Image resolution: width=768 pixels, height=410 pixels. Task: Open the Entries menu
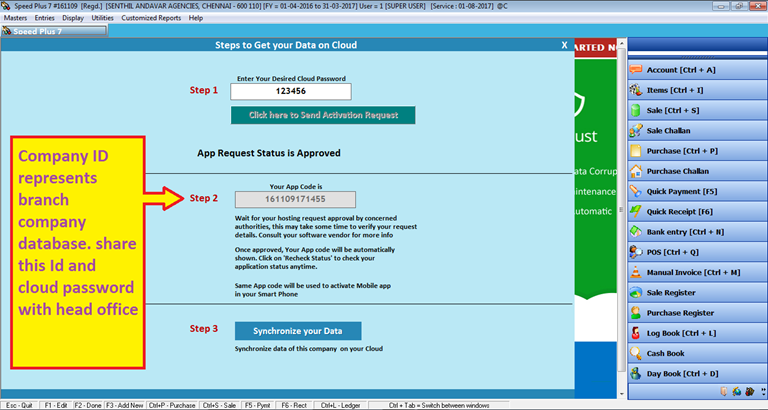45,18
